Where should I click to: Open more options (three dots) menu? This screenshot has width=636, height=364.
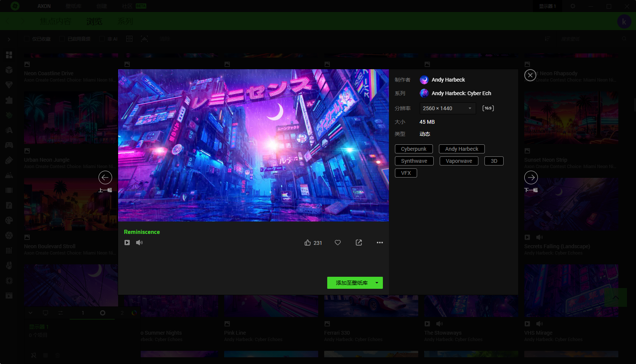[380, 243]
